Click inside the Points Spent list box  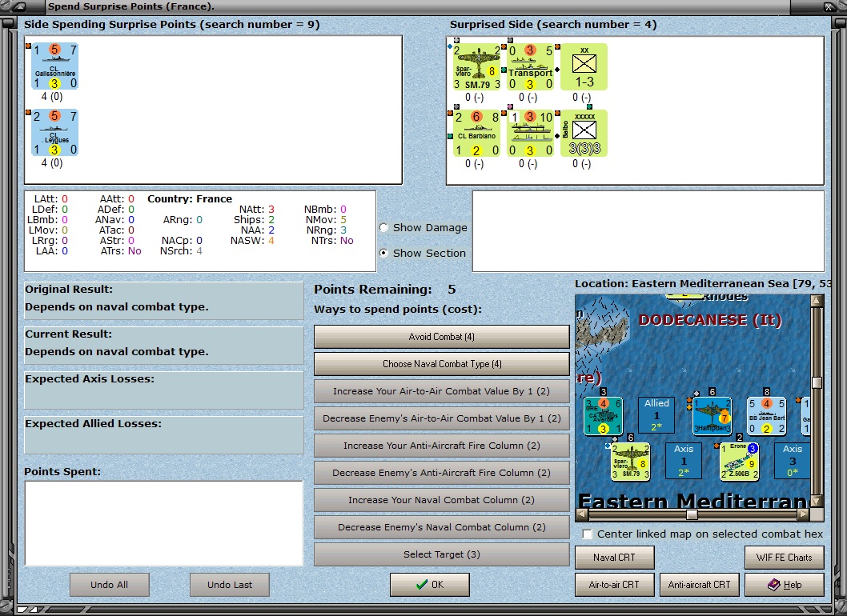click(163, 523)
